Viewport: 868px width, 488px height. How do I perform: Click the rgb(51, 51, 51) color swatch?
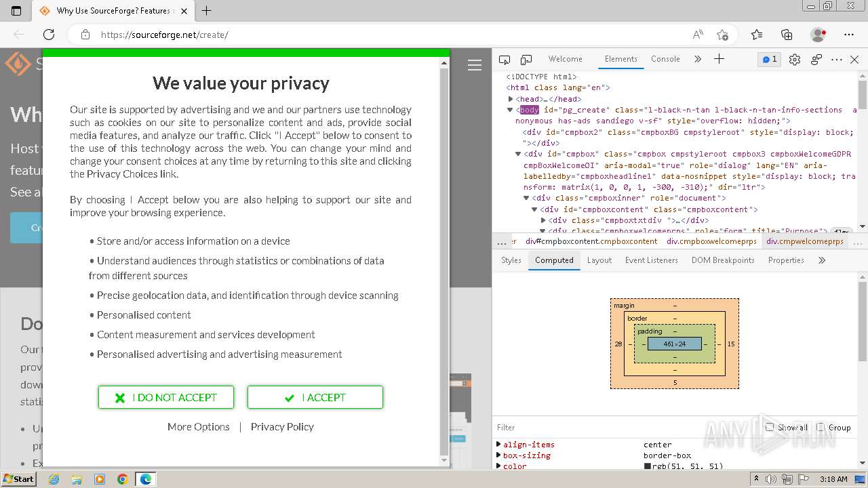pyautogui.click(x=648, y=467)
